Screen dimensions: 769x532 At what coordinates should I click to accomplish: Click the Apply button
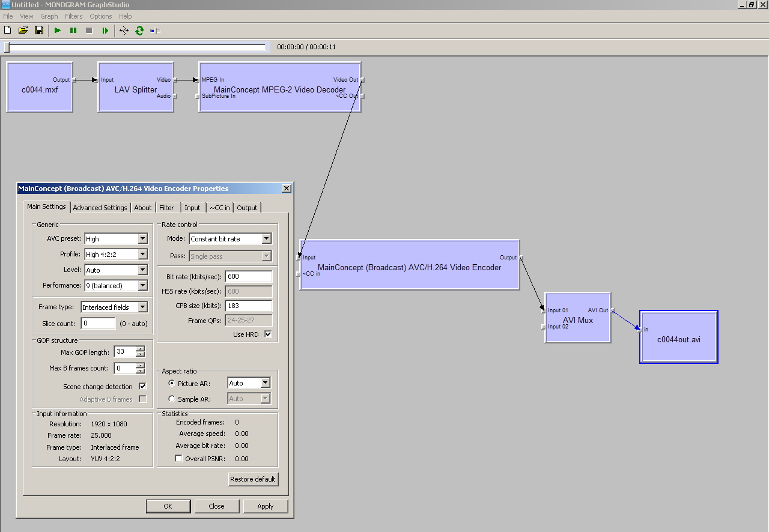(x=265, y=506)
